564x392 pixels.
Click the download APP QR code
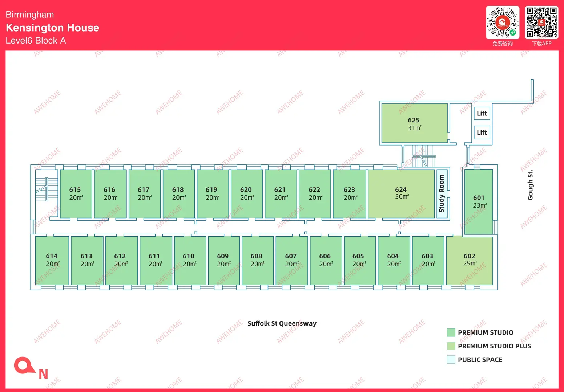pos(541,23)
